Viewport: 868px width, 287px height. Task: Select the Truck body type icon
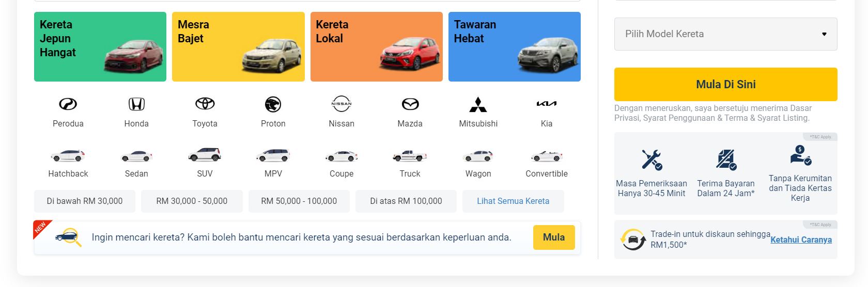click(410, 155)
